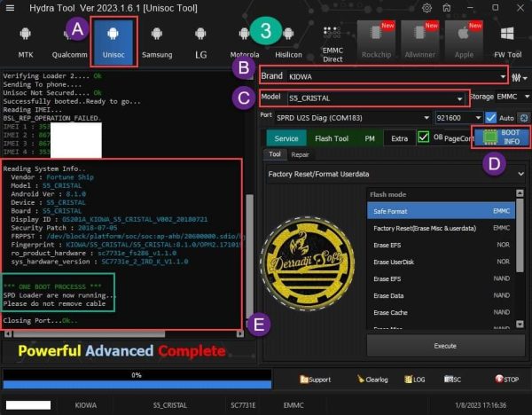This screenshot has height=415, width=532.
Task: Select Safe Format EMMC flash mode
Action: pos(441,211)
